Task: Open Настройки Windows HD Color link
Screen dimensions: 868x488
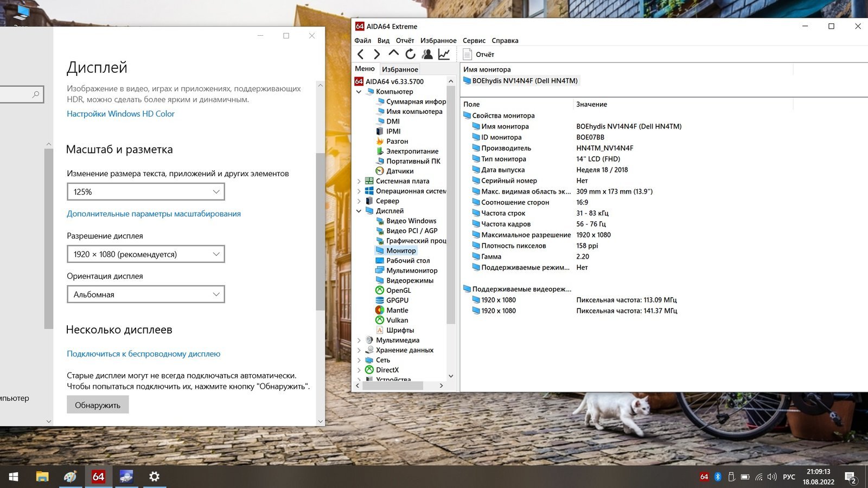Action: (120, 114)
